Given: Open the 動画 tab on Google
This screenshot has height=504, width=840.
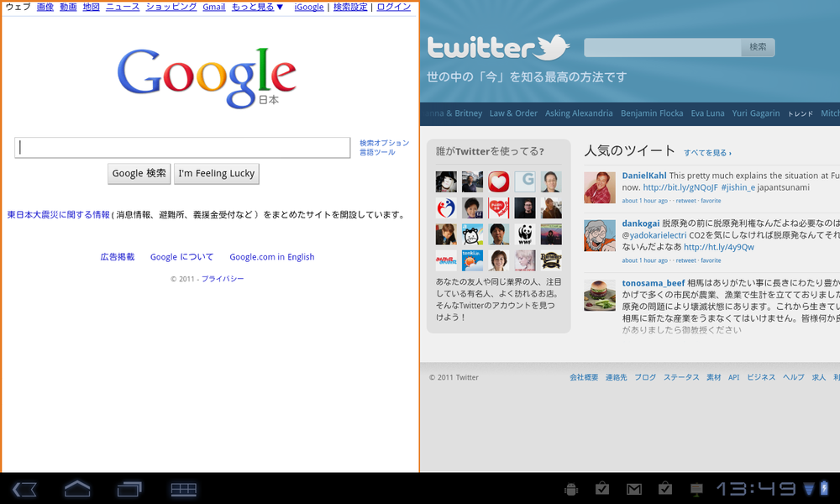Looking at the screenshot, I should pos(68,7).
